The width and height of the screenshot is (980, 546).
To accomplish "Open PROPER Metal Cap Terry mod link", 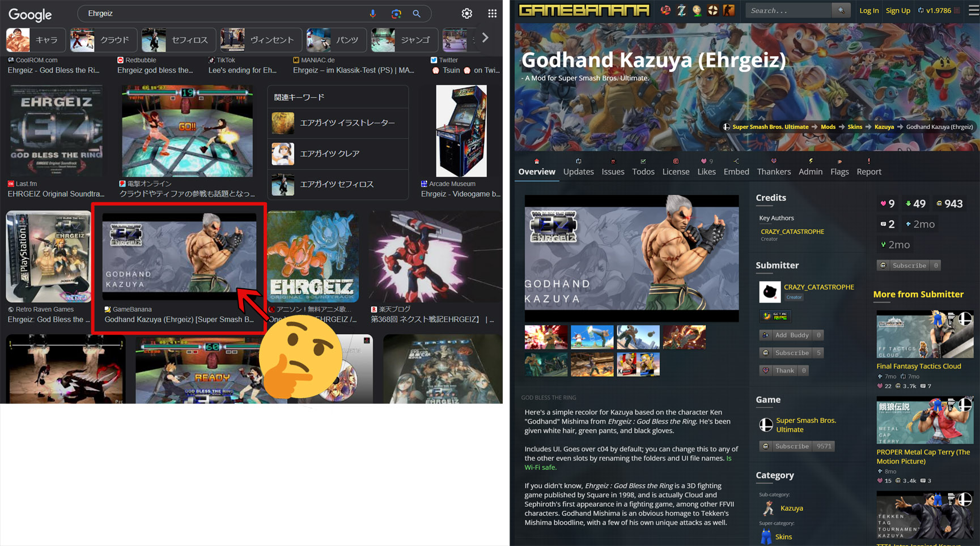I will point(923,457).
